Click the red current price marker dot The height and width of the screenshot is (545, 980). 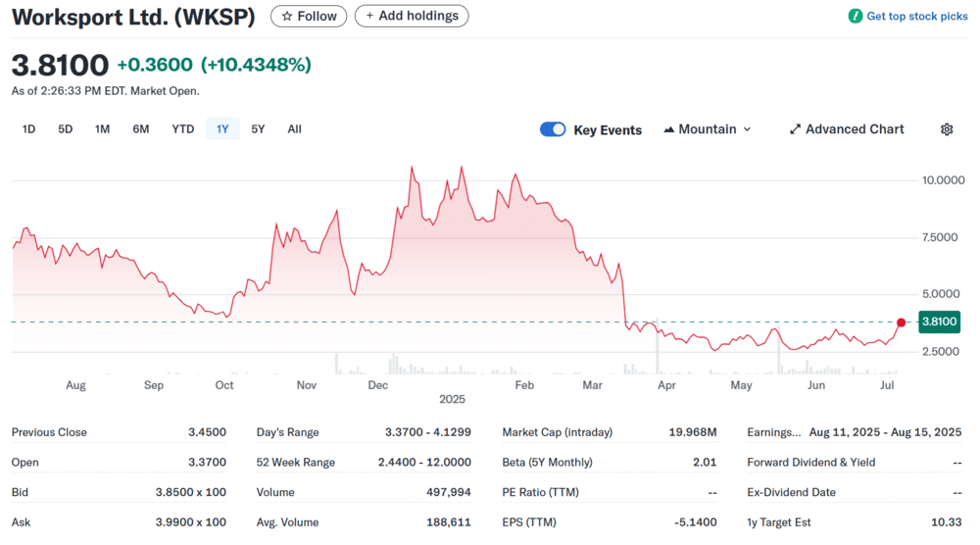tap(901, 322)
